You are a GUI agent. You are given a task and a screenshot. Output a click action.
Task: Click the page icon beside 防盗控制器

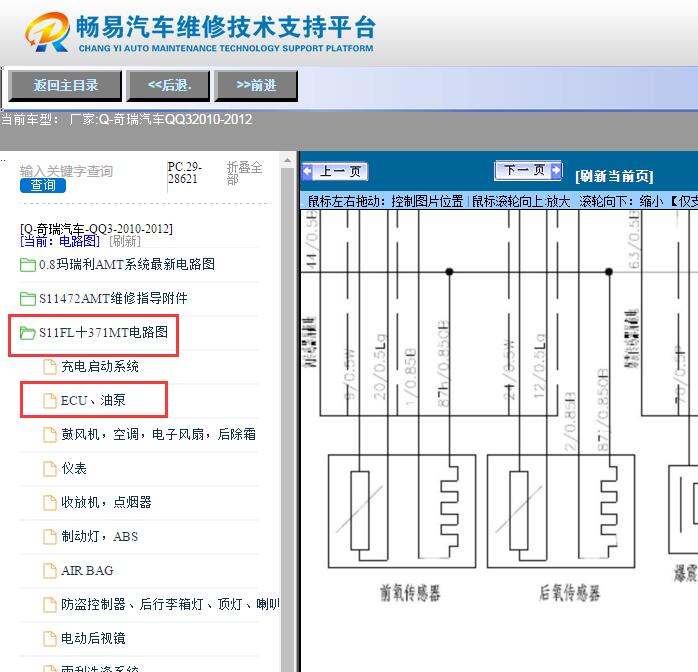(x=49, y=604)
